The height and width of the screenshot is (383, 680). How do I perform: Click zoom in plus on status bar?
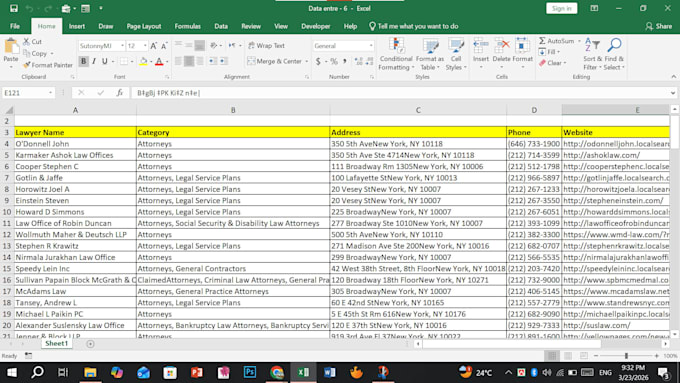tap(657, 356)
